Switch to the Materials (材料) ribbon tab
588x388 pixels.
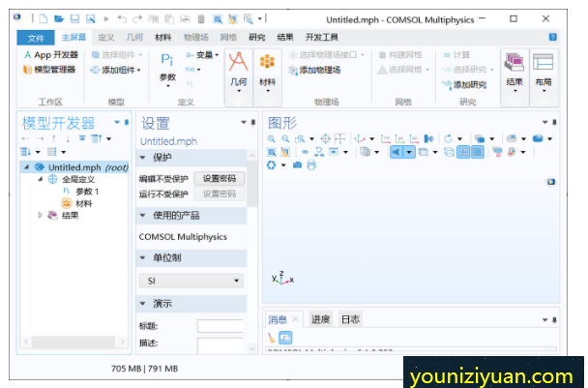pyautogui.click(x=163, y=37)
